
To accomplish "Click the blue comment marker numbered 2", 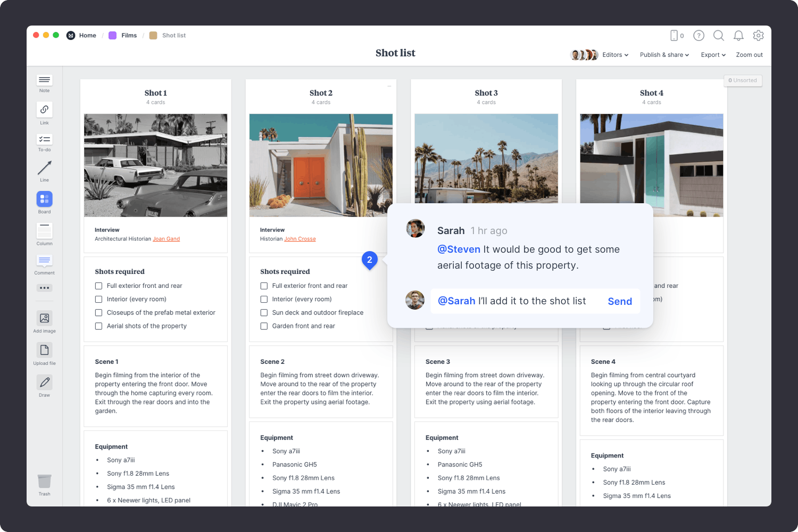I will [370, 260].
